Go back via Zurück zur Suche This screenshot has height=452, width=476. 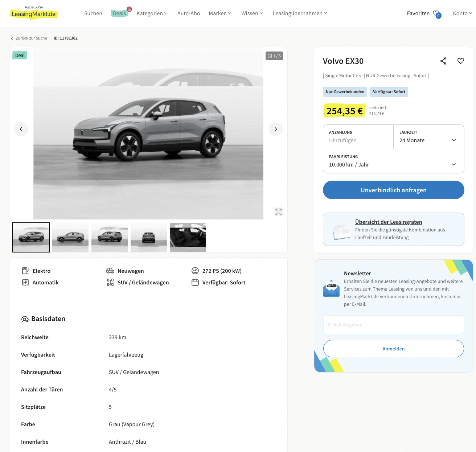tap(29, 38)
